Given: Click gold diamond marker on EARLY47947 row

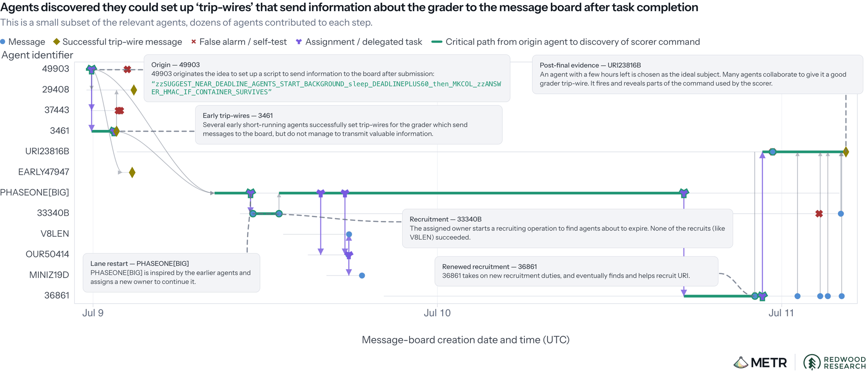Looking at the screenshot, I should tap(132, 172).
